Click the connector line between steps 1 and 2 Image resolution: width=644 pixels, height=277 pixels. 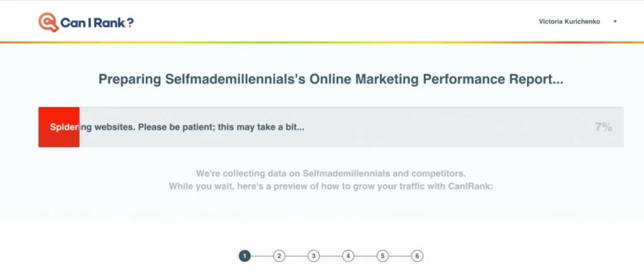(x=262, y=256)
